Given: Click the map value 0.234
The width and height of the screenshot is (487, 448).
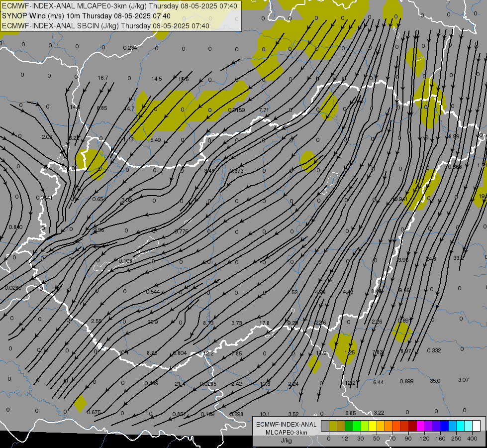Looking at the screenshot, I should tap(130, 48).
